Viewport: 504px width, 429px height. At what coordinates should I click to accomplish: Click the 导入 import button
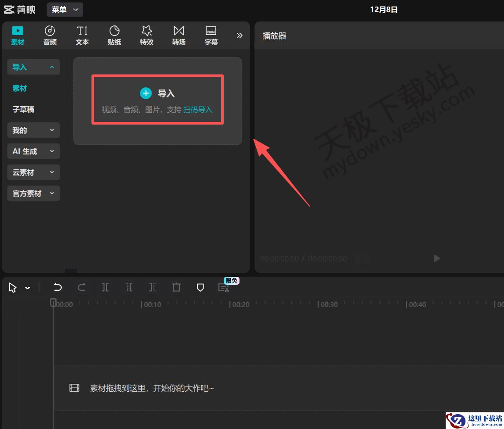tap(157, 93)
